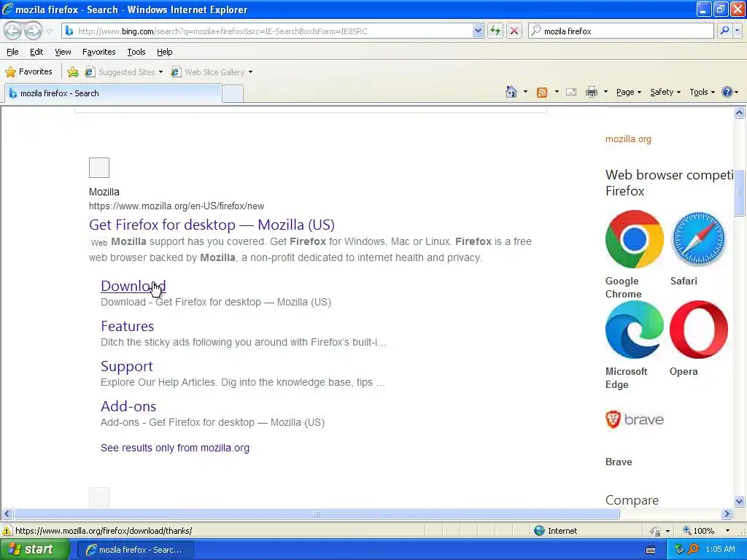This screenshot has width=747, height=560.
Task: Click the privacy report icon in status bar
Action: 656,531
